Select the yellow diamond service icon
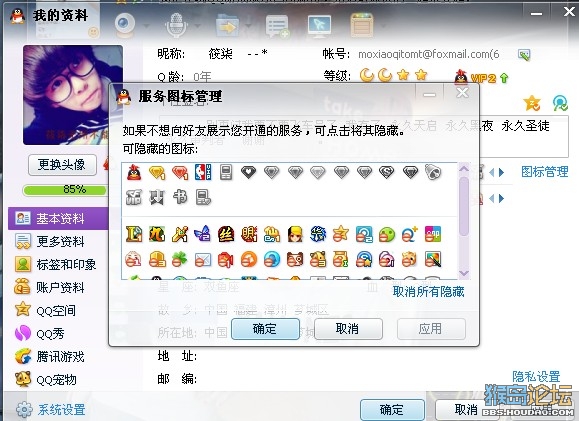The height and width of the screenshot is (421, 579). coord(157,172)
